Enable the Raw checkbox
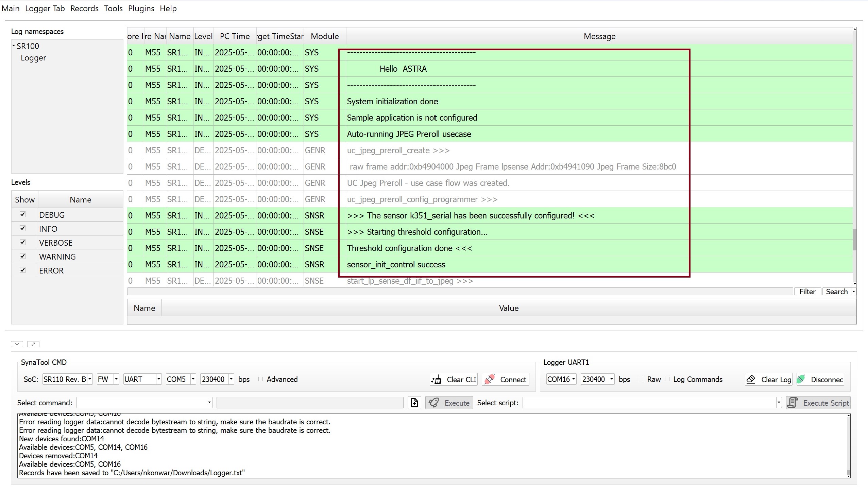Image resolution: width=868 pixels, height=494 pixels. point(641,379)
